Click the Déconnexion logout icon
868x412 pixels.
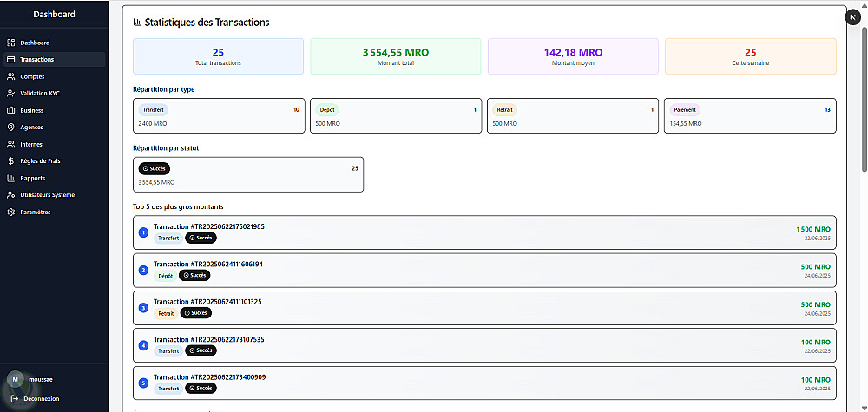14,398
